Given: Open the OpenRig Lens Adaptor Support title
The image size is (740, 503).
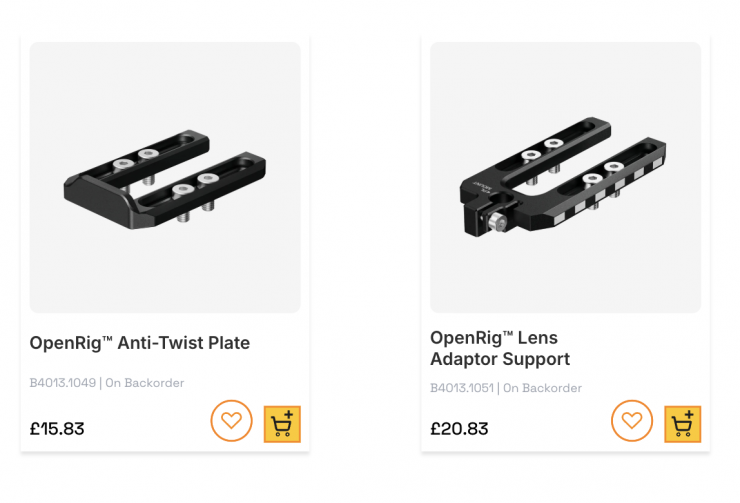Looking at the screenshot, I should click(x=500, y=348).
